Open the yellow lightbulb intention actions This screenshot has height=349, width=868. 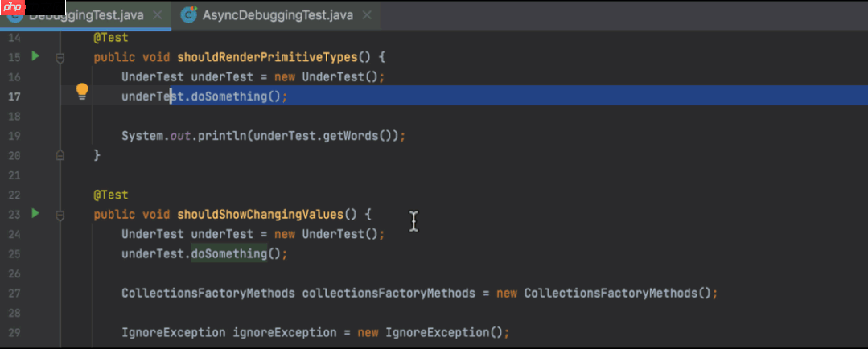click(x=81, y=91)
